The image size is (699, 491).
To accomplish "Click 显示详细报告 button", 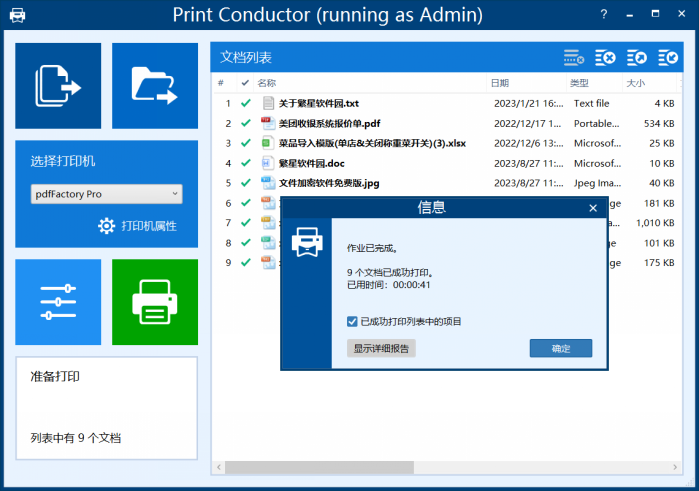I will (381, 348).
